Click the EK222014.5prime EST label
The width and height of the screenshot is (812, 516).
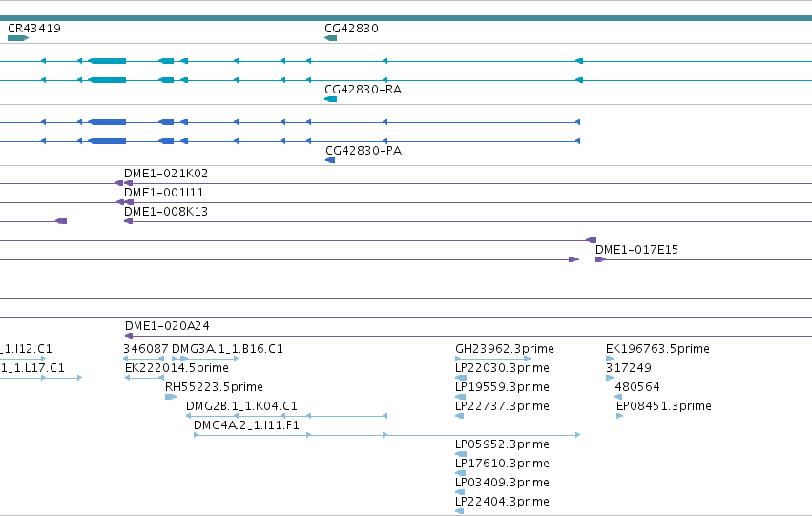click(x=177, y=368)
